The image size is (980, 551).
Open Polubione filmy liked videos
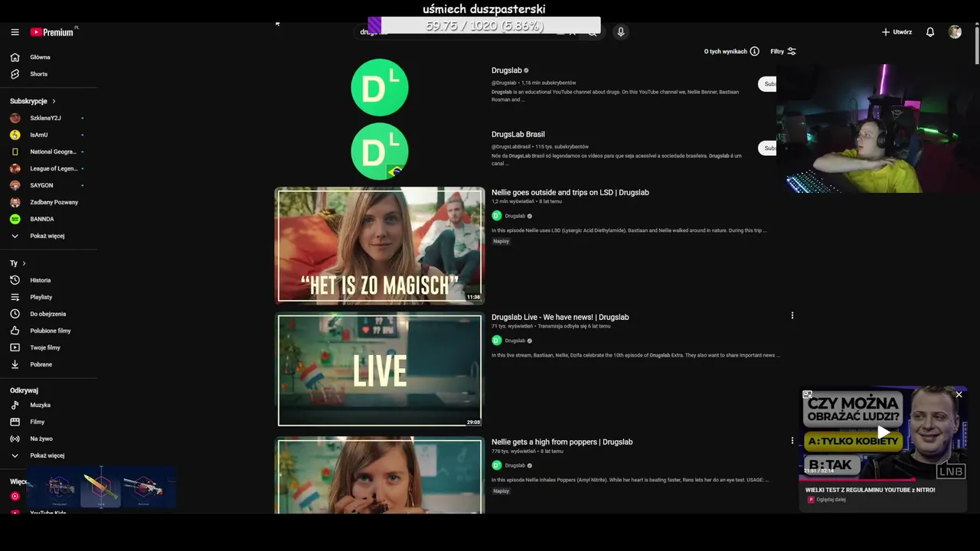tap(49, 331)
